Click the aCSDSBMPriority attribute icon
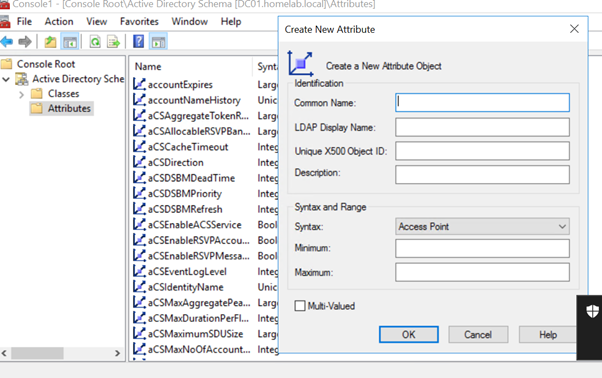 coord(139,193)
